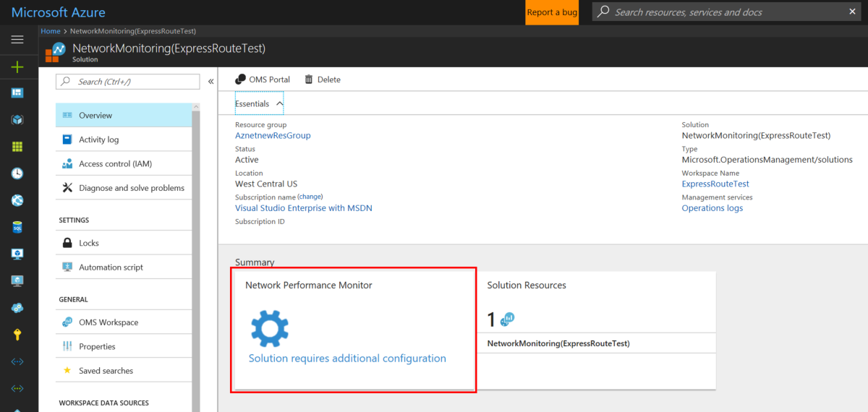Select Activity log menu item
Image resolution: width=868 pixels, height=412 pixels.
click(x=98, y=140)
